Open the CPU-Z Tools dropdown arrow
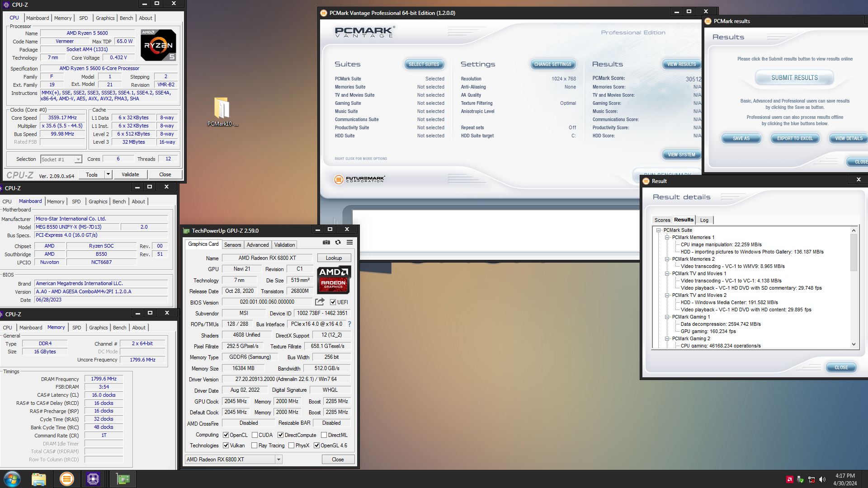Screen dimensions: 868x488 click(x=108, y=174)
